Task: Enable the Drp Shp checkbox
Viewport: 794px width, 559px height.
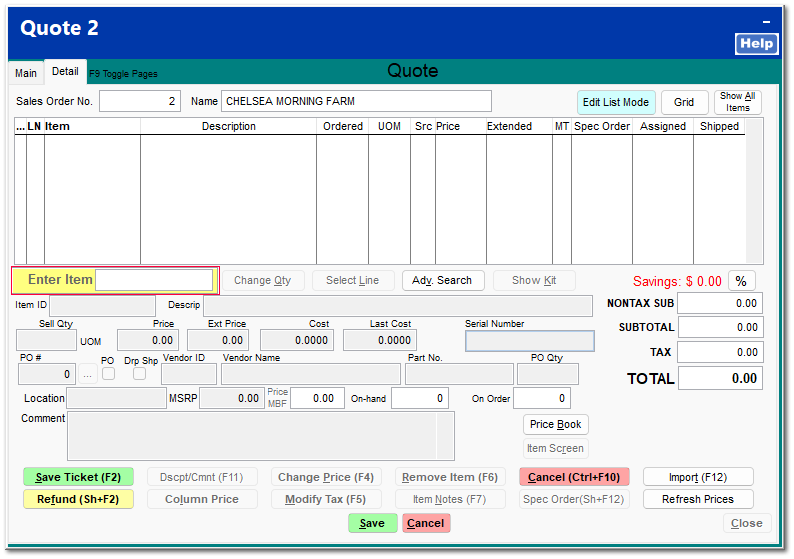Action: coord(140,374)
